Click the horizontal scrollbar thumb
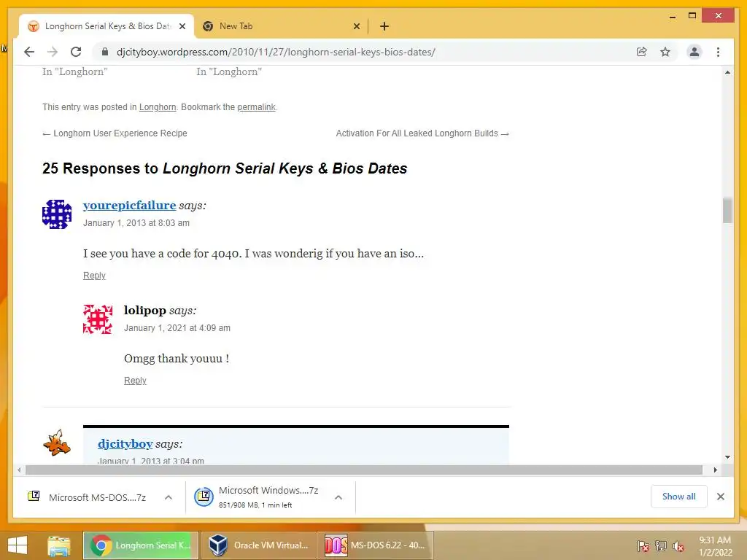 click(x=364, y=470)
